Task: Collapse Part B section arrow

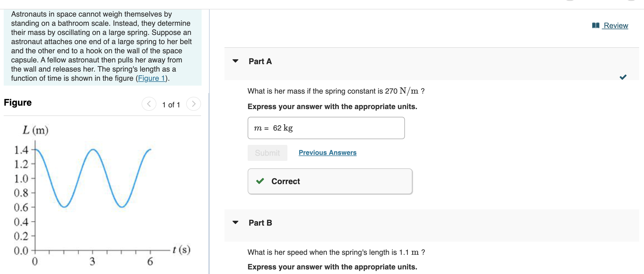Action: pos(235,222)
